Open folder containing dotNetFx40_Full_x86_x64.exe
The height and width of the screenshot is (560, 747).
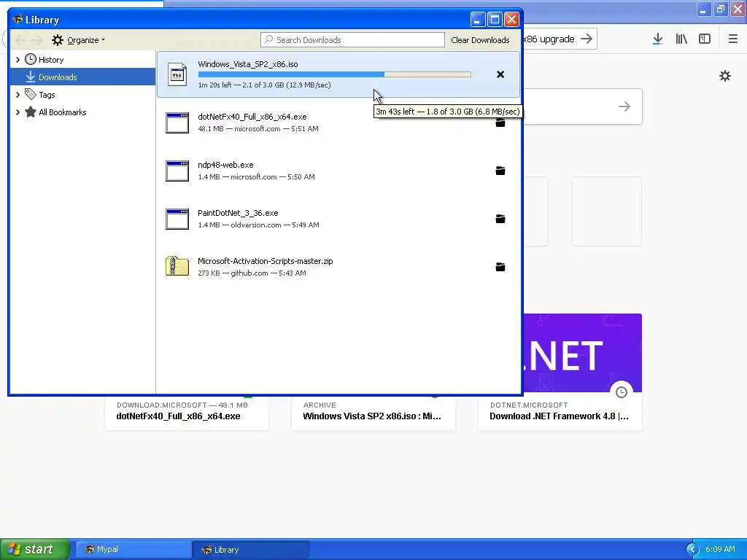tap(500, 122)
